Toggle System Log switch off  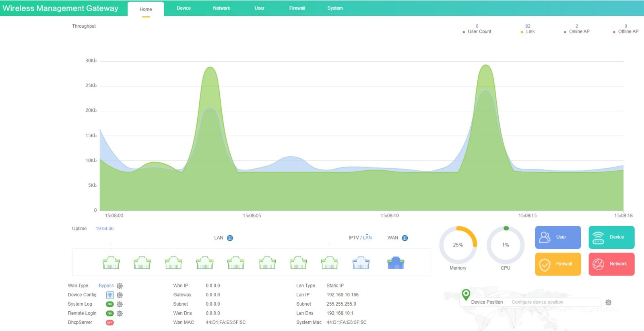click(x=109, y=304)
